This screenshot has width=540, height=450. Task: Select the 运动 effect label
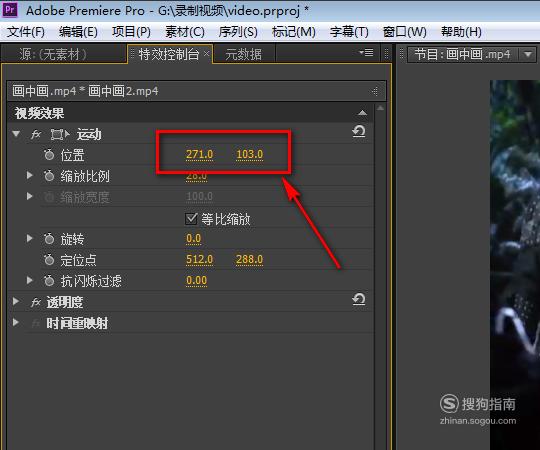pyautogui.click(x=89, y=134)
